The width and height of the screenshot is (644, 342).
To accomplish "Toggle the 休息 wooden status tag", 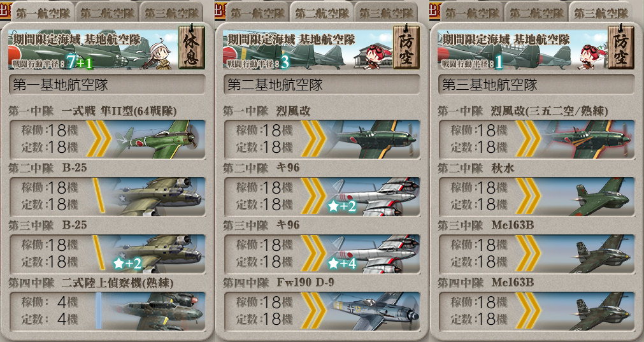I will [x=191, y=47].
